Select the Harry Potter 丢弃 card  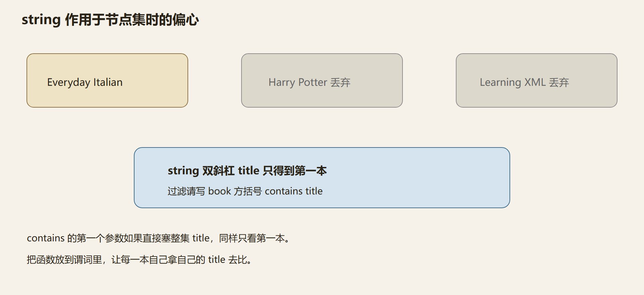(322, 80)
